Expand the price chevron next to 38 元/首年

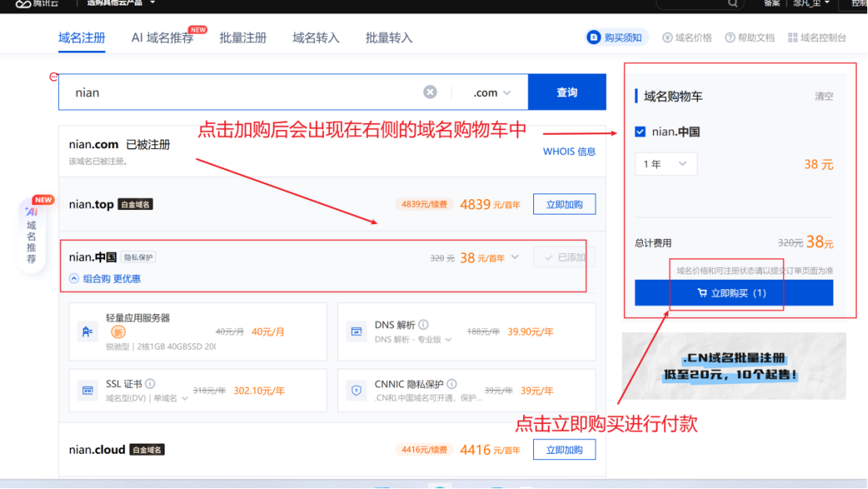pos(515,257)
